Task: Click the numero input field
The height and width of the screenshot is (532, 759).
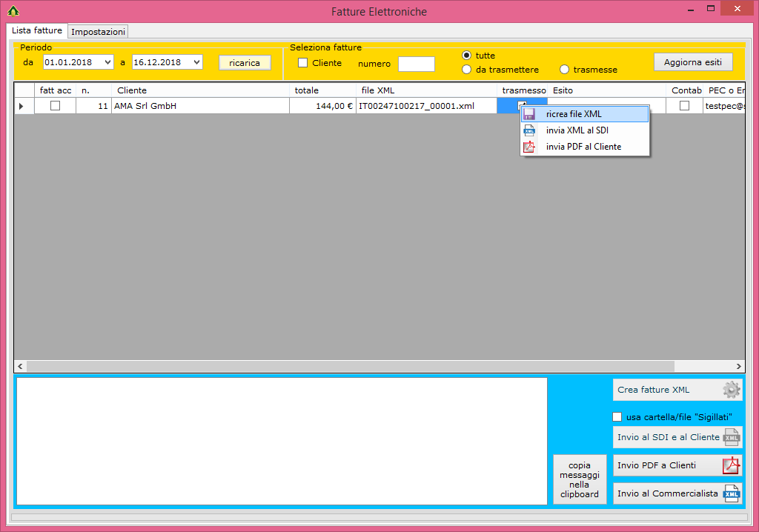Action: tap(416, 64)
